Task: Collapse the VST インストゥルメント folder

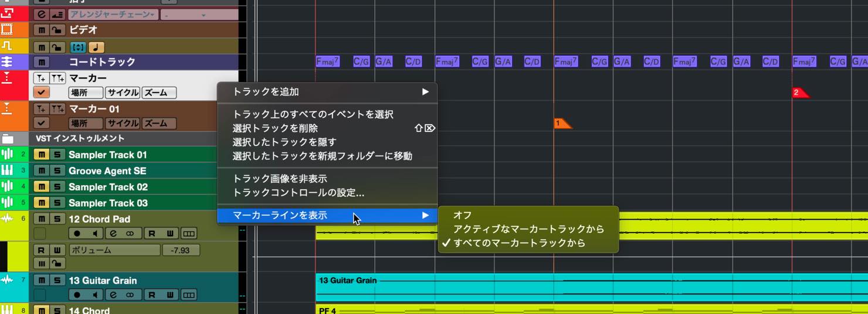Action: [x=8, y=139]
